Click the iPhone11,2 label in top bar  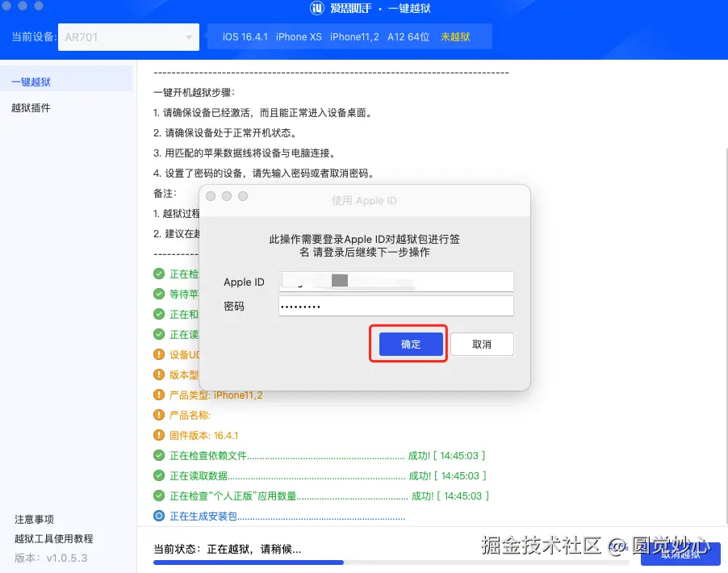pos(354,36)
